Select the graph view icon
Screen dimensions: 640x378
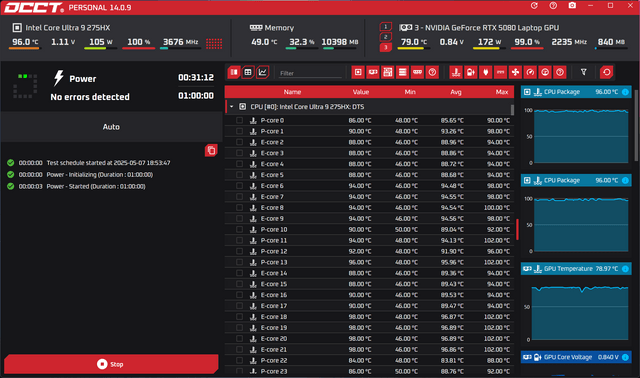point(262,72)
